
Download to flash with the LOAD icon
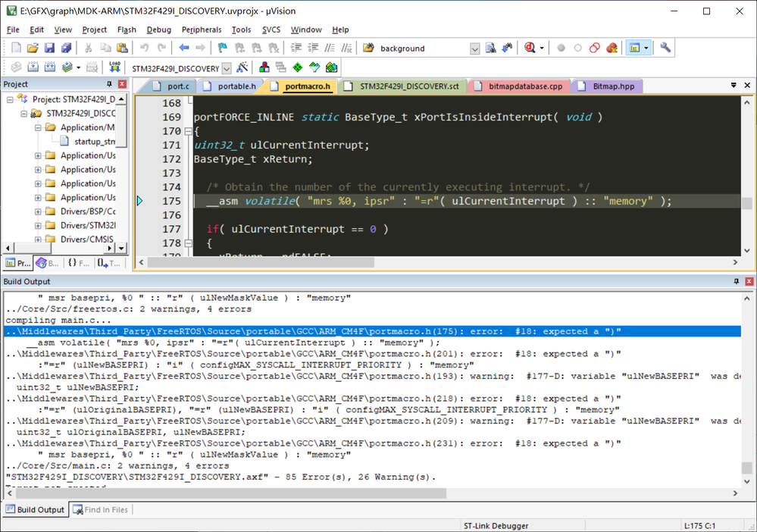click(x=114, y=67)
